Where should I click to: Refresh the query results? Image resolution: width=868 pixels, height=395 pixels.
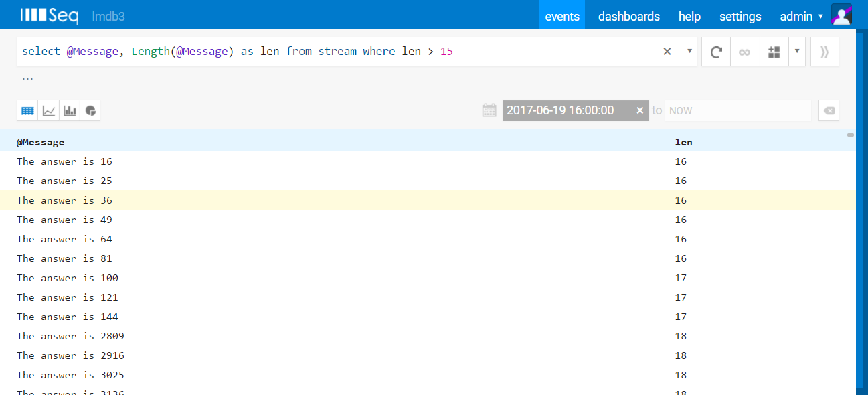pos(715,52)
